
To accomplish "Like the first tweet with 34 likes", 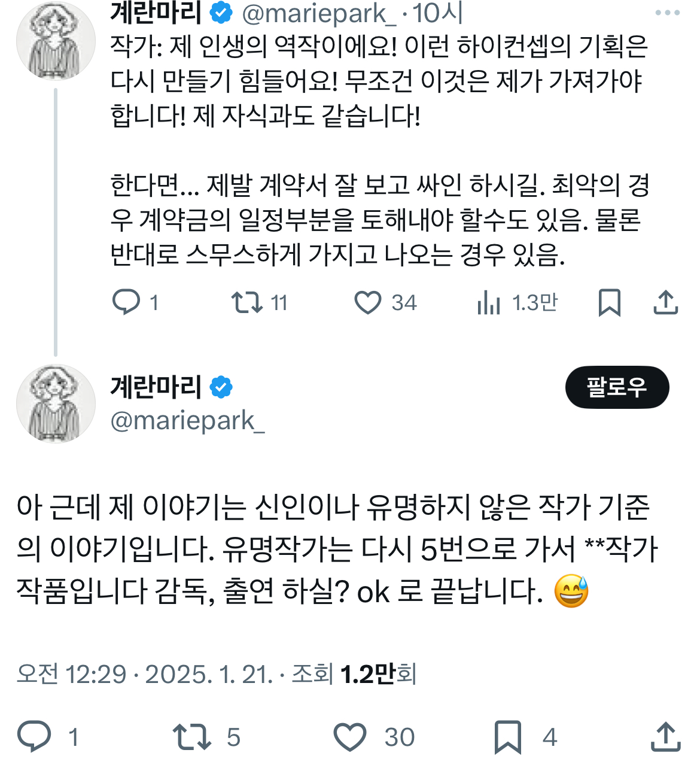I will click(x=367, y=302).
